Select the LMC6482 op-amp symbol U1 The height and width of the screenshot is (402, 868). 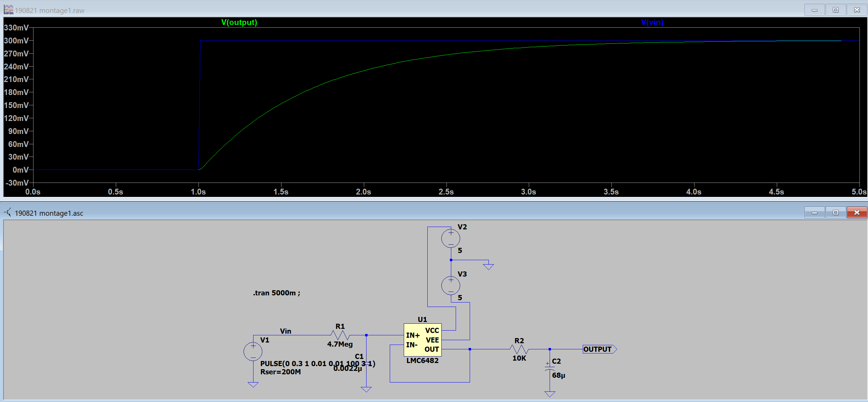click(423, 340)
